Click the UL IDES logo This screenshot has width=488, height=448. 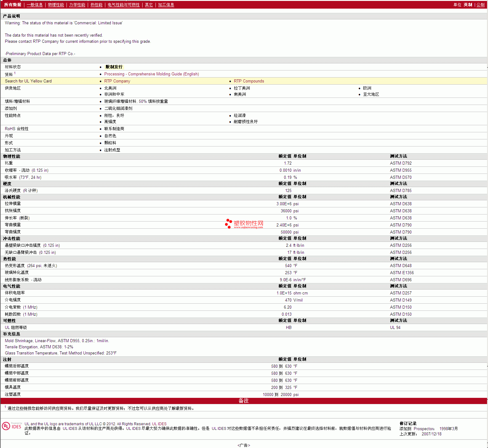(x=12, y=426)
